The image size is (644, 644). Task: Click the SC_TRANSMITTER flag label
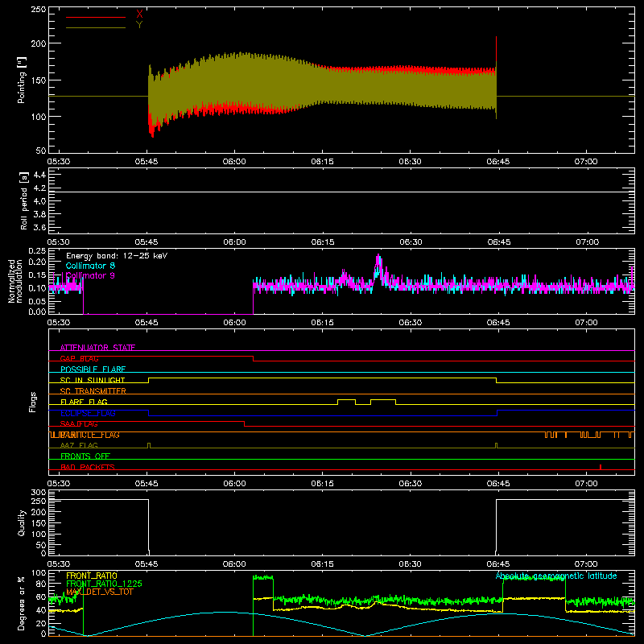click(93, 390)
